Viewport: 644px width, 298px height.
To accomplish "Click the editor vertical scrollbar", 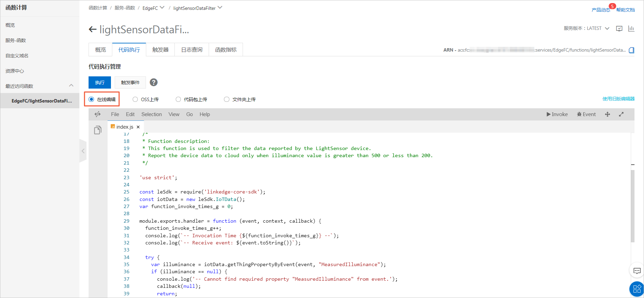I will coord(632,206).
